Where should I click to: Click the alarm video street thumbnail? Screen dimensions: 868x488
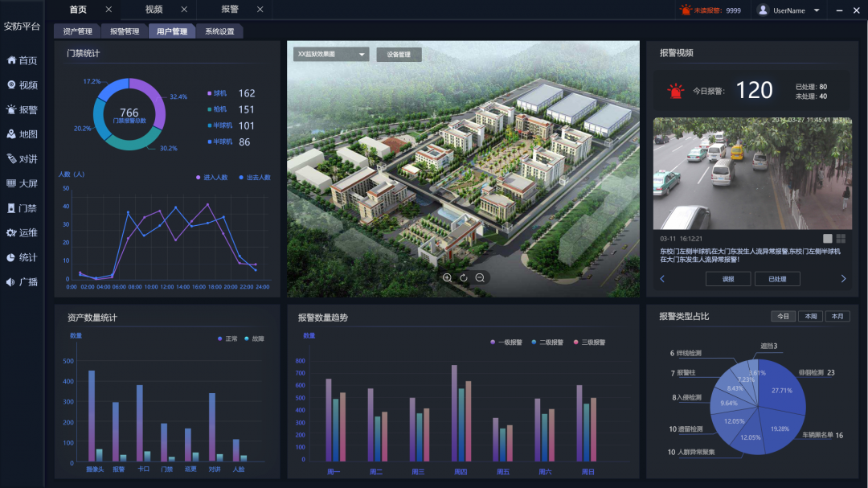(x=751, y=174)
